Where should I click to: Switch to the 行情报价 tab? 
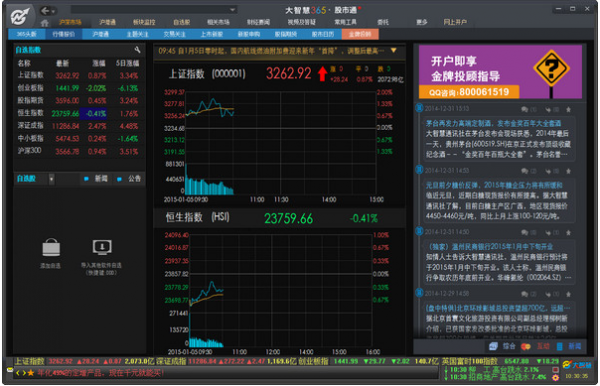pyautogui.click(x=64, y=34)
